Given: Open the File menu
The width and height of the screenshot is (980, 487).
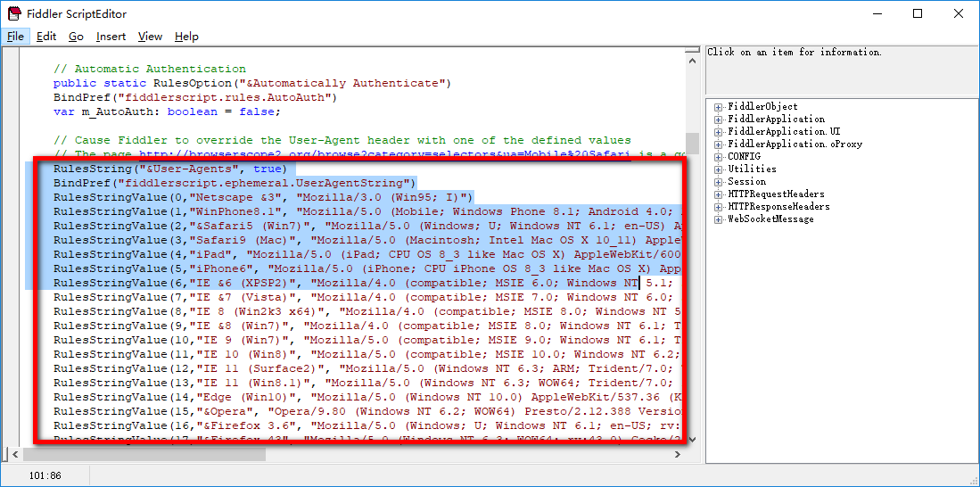Looking at the screenshot, I should (x=16, y=37).
